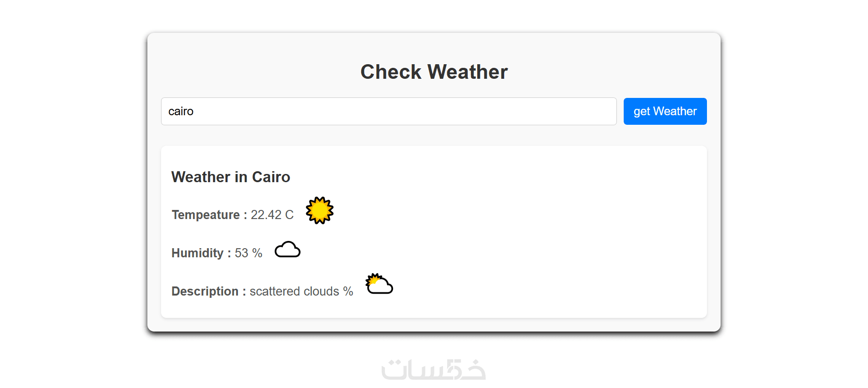Click the sun icon beside temperature
This screenshot has height=388, width=868.
(x=319, y=210)
